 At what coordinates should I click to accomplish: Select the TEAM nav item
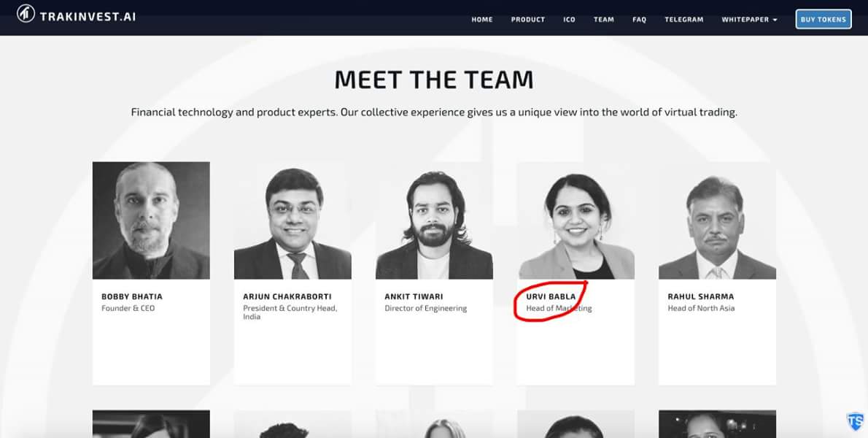click(603, 20)
